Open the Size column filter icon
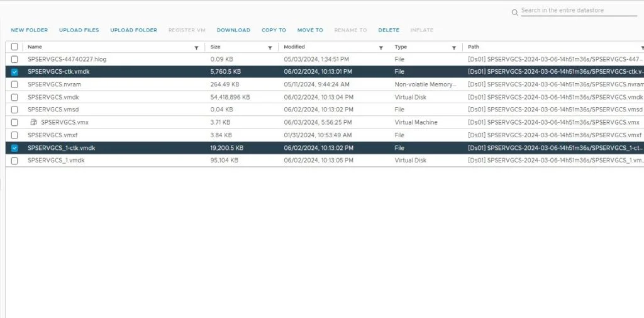The height and width of the screenshot is (318, 644). click(270, 47)
